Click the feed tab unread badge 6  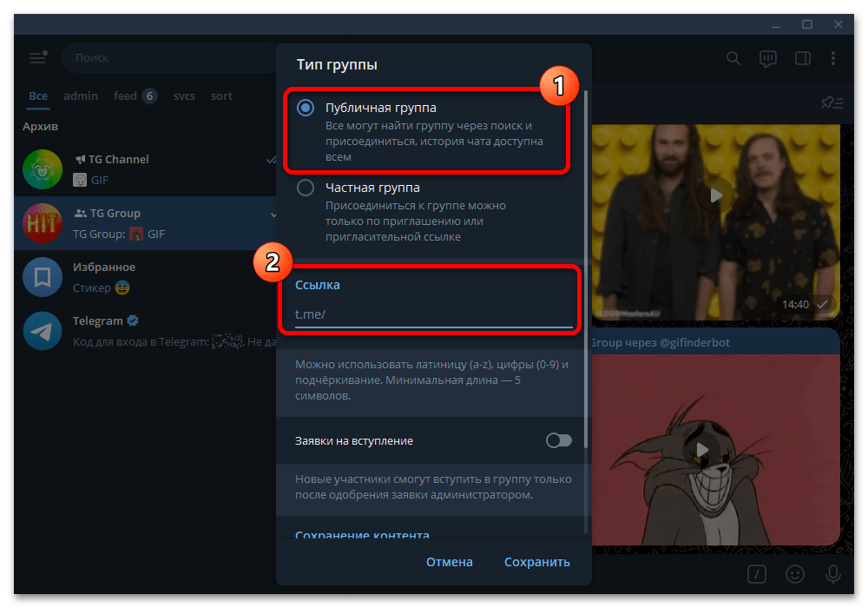tap(149, 96)
